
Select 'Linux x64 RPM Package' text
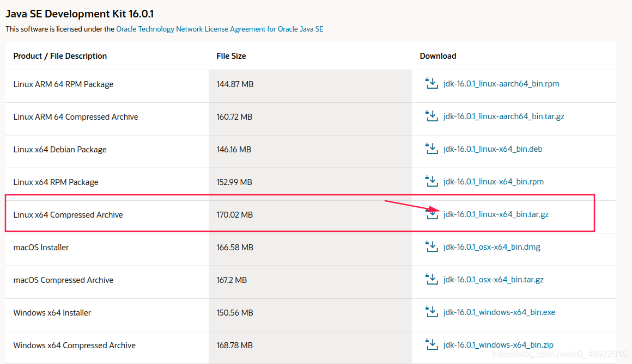click(56, 182)
